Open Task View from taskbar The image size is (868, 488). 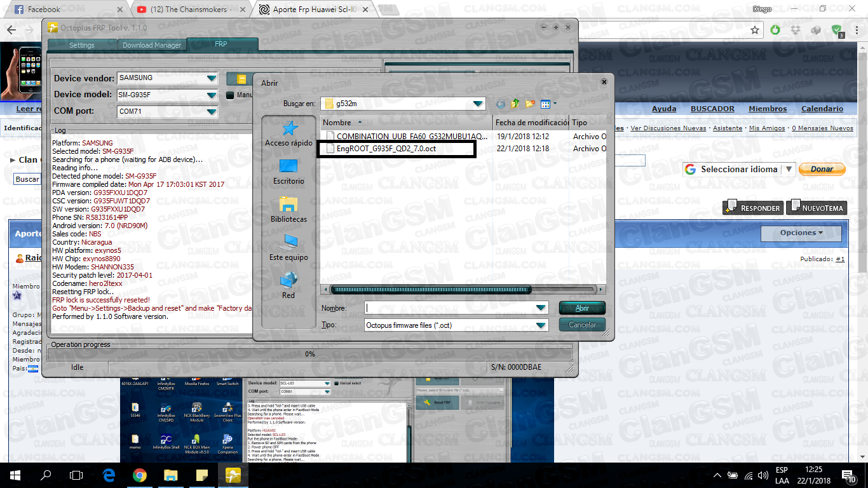[76, 475]
